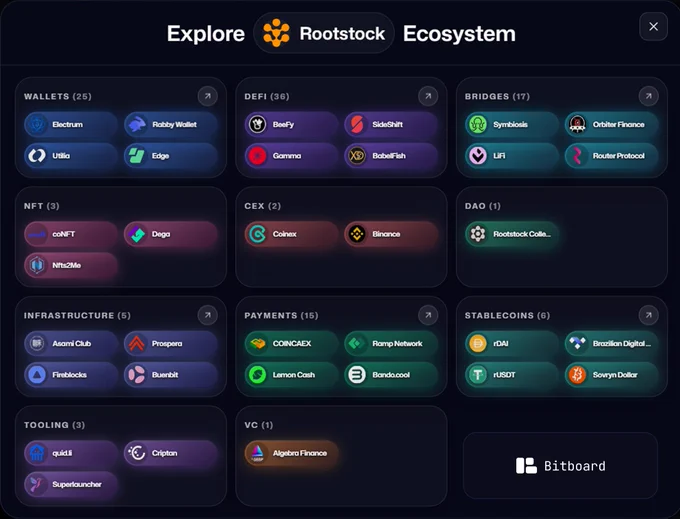Click the TOOLING (3) heading
The height and width of the screenshot is (519, 680).
click(x=54, y=425)
